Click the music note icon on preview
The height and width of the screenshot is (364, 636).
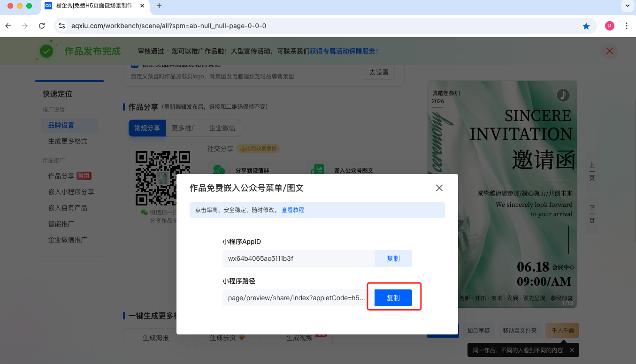click(563, 96)
